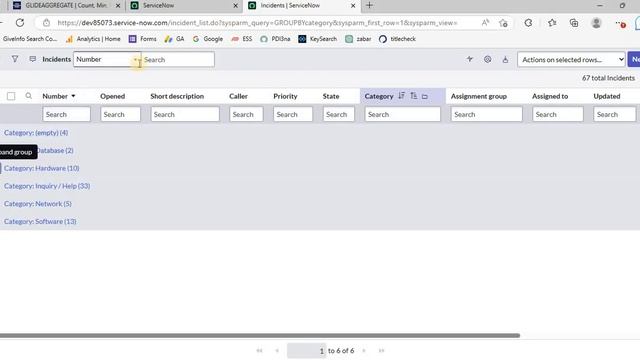Click the Assignment group column header
Screen dimensions: 640x360
[x=479, y=96]
